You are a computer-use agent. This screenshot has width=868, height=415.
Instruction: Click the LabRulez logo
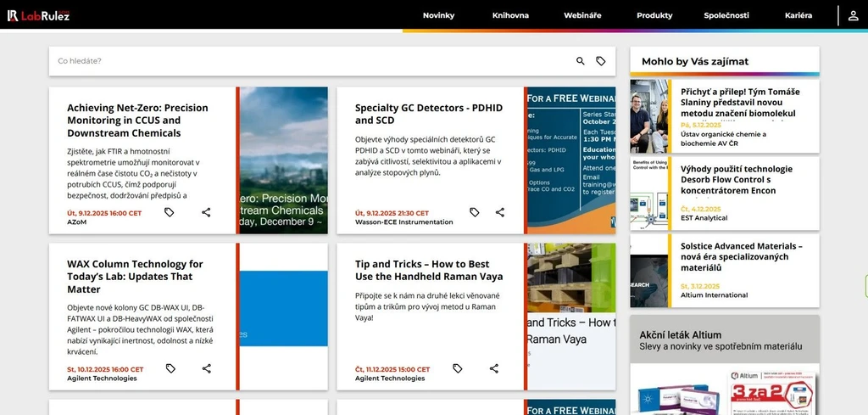coord(38,15)
